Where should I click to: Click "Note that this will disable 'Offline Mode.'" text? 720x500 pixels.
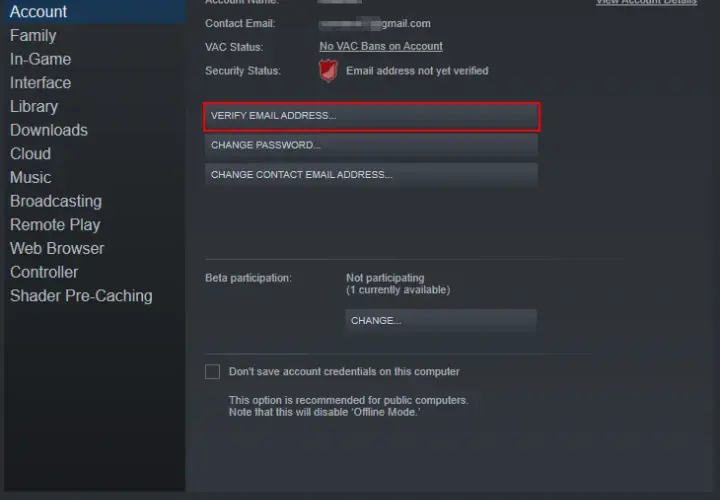pyautogui.click(x=324, y=412)
